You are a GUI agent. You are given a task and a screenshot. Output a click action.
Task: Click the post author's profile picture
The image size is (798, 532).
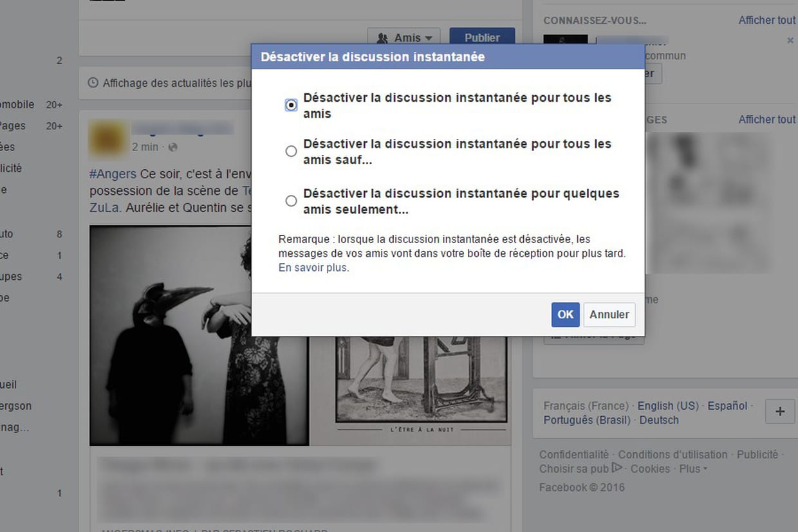pos(107,138)
